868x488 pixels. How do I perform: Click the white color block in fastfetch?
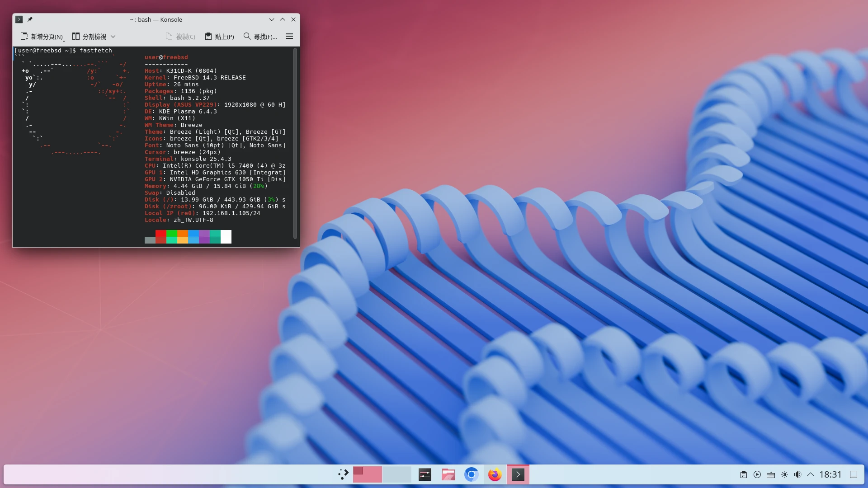(226, 237)
